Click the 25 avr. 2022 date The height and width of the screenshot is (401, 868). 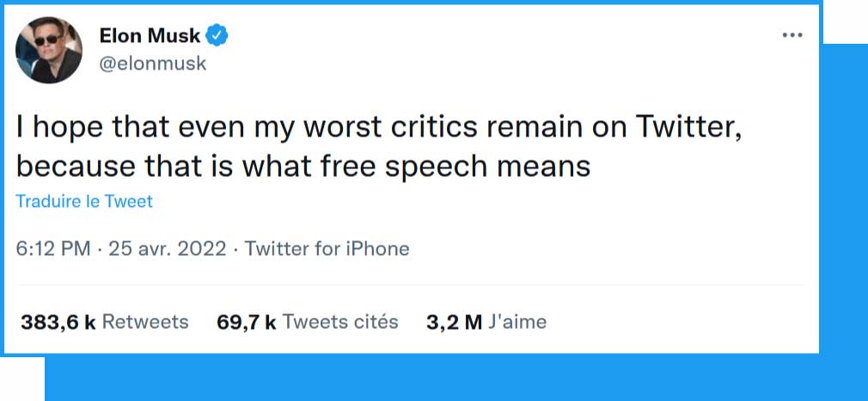click(x=168, y=249)
